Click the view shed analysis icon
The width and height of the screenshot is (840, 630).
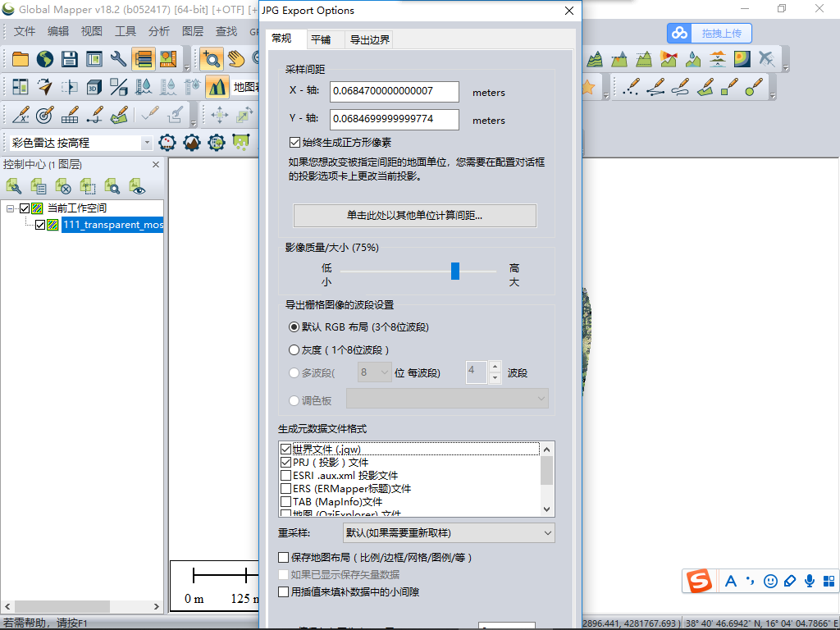coord(669,59)
